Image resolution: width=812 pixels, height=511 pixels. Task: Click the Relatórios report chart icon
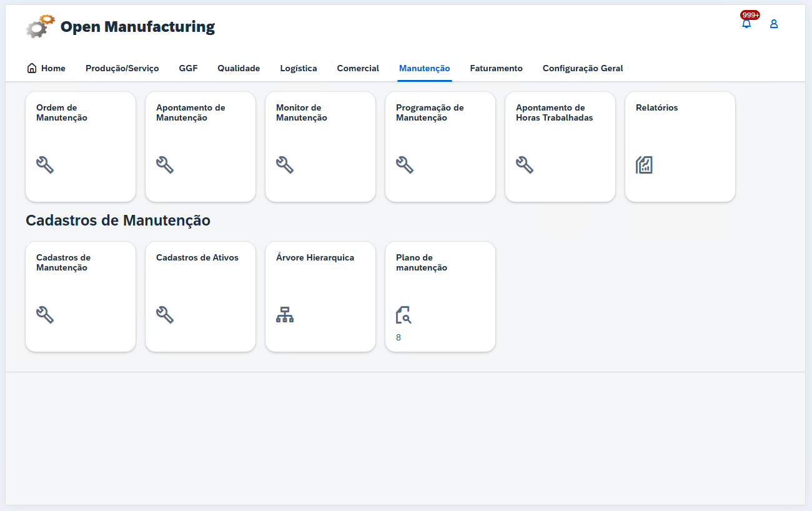(645, 165)
